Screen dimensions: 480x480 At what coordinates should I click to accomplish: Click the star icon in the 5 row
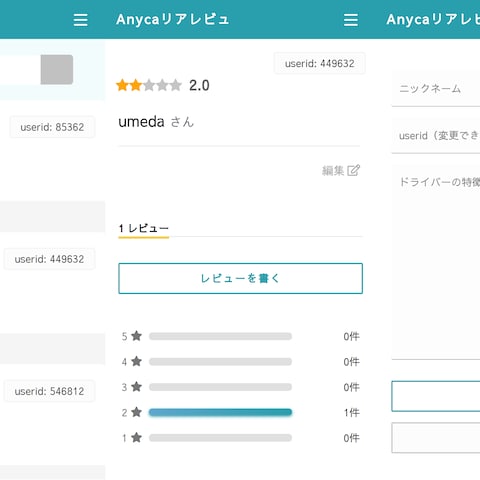[136, 336]
